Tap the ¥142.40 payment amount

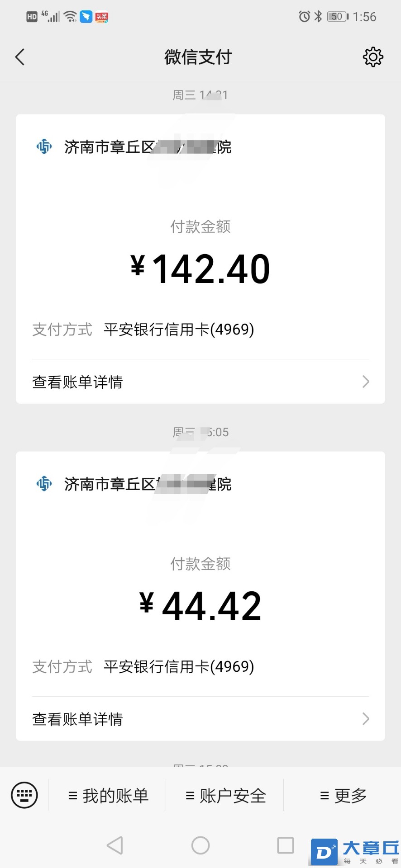[200, 269]
